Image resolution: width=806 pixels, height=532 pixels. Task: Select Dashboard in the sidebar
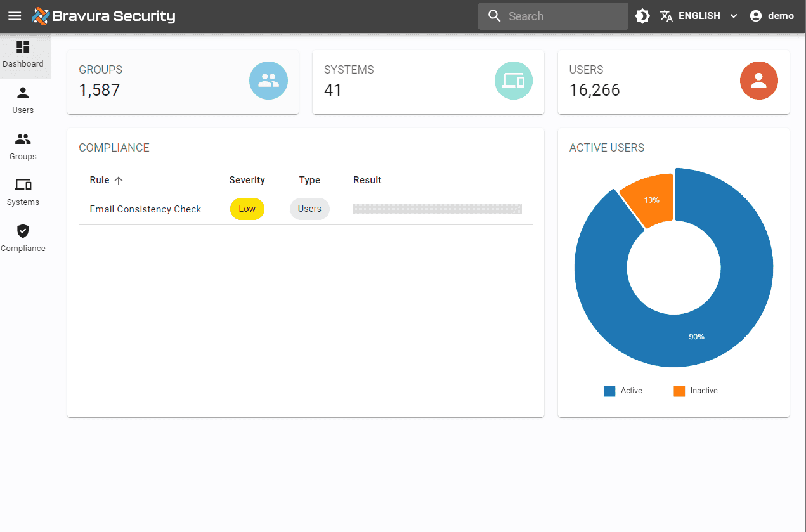[x=23, y=55]
